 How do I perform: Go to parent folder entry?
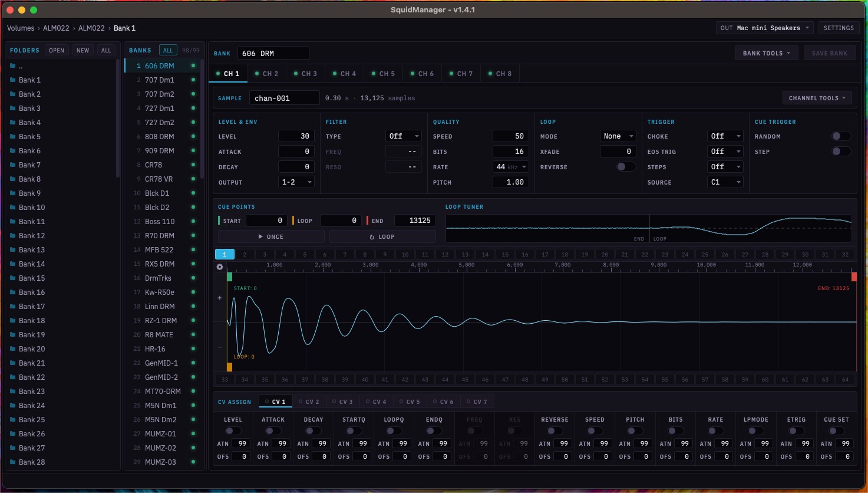21,66
